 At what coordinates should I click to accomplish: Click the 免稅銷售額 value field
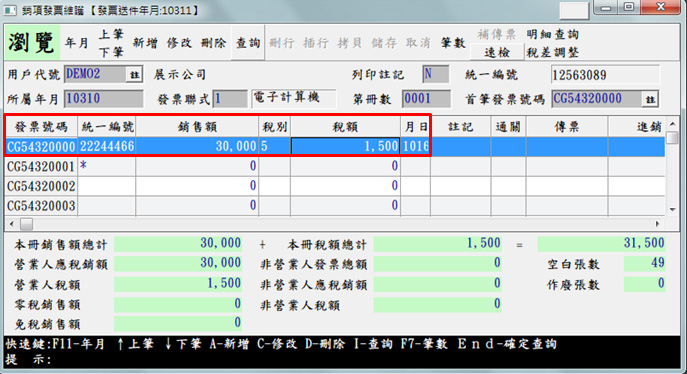[x=178, y=323]
